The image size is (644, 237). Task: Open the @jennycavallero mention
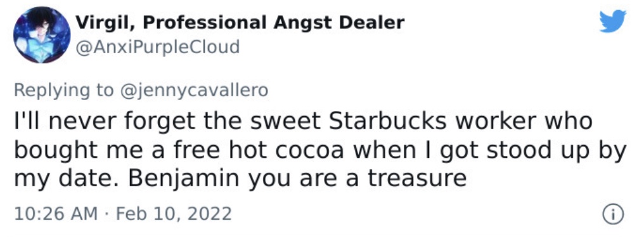194,91
